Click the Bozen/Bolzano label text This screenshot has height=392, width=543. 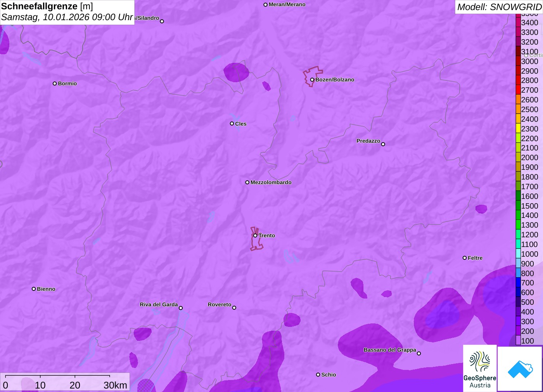click(335, 79)
